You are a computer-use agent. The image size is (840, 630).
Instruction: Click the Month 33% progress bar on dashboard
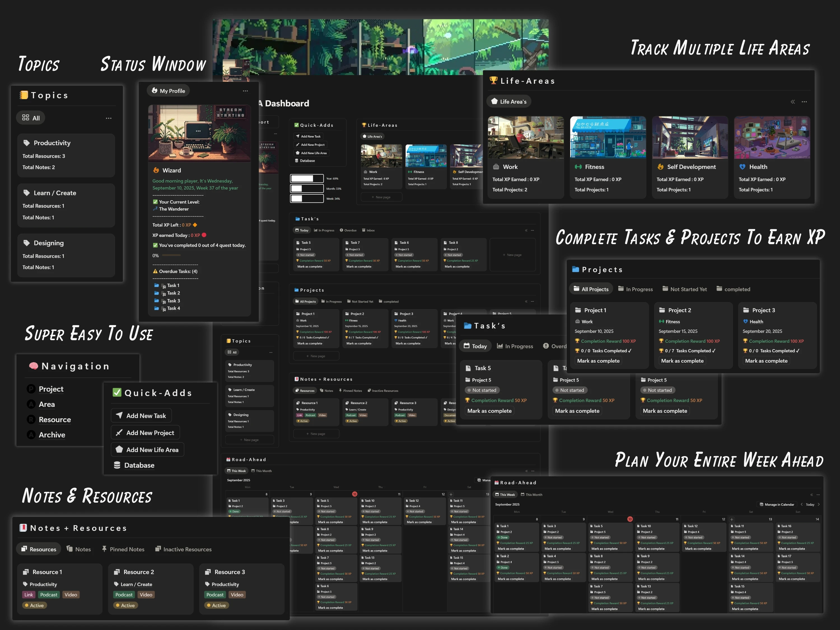pyautogui.click(x=307, y=188)
